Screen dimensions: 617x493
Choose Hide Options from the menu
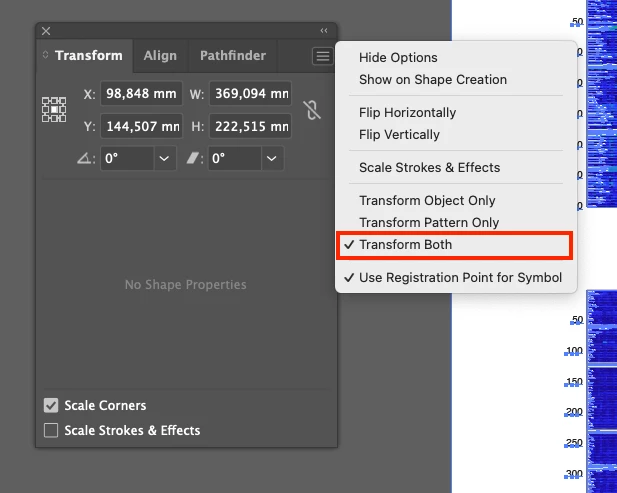[456, 57]
